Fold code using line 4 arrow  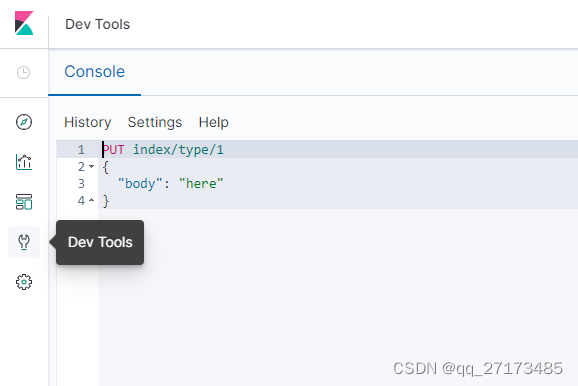pos(92,200)
